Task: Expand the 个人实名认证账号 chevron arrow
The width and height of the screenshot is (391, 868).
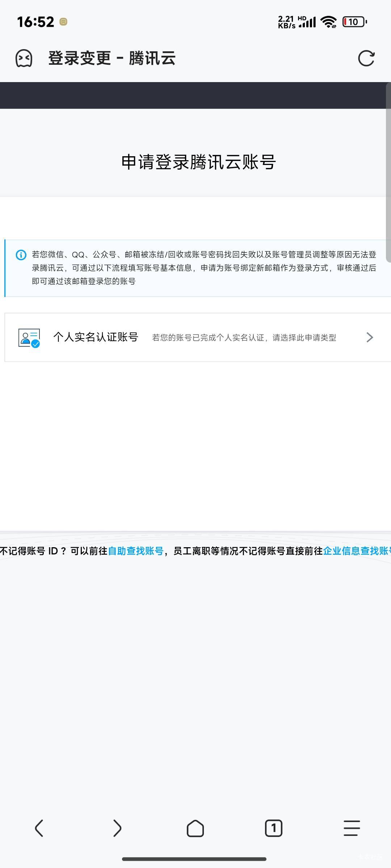Action: click(x=370, y=337)
